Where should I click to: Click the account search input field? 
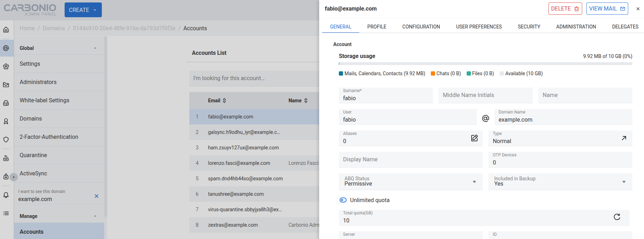pos(254,78)
